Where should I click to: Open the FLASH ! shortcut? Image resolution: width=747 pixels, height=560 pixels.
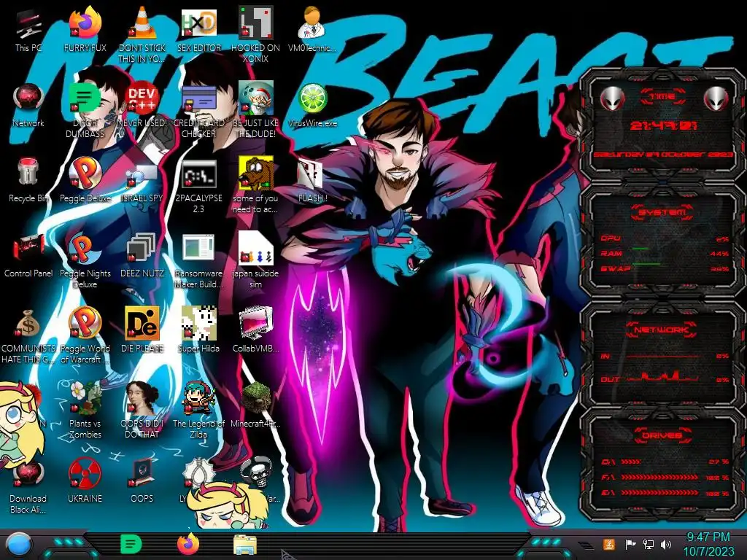tap(312, 181)
